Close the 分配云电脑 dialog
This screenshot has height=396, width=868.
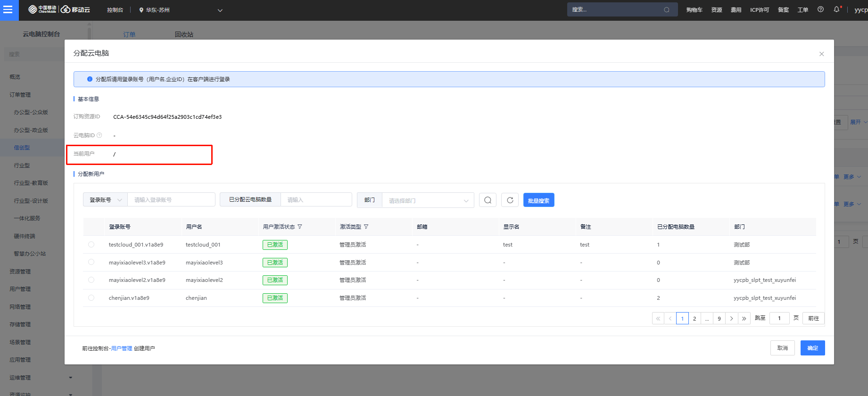pyautogui.click(x=821, y=54)
